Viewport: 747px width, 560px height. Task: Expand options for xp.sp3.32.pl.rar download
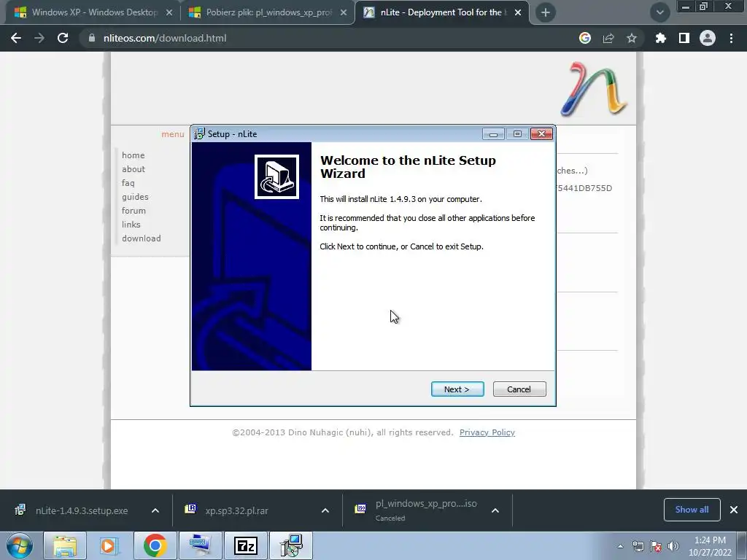point(325,510)
